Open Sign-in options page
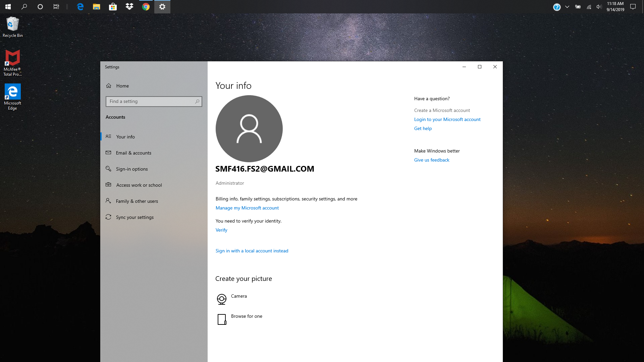The height and width of the screenshot is (362, 644). point(132,169)
